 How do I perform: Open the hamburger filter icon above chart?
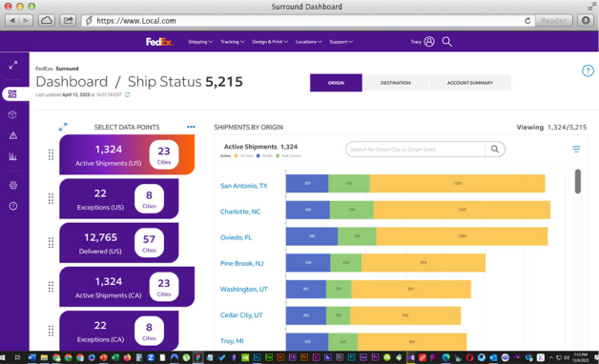[576, 150]
